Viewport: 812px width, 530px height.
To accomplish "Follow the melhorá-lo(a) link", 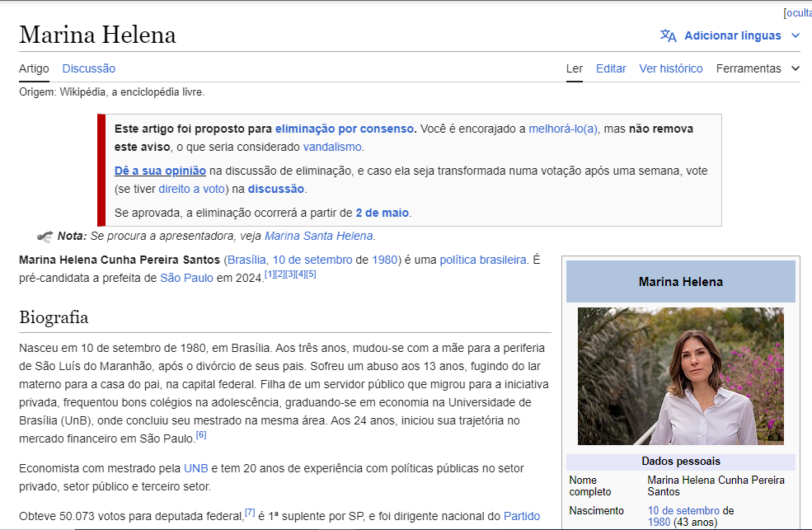I will tap(563, 129).
